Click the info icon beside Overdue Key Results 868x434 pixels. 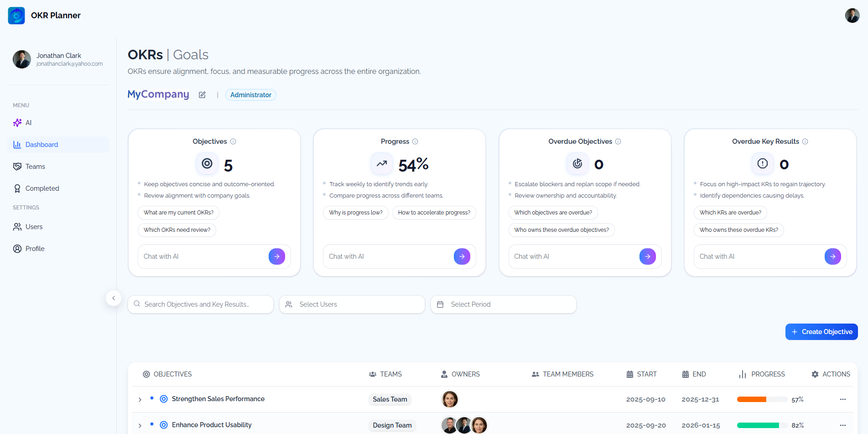pos(805,141)
